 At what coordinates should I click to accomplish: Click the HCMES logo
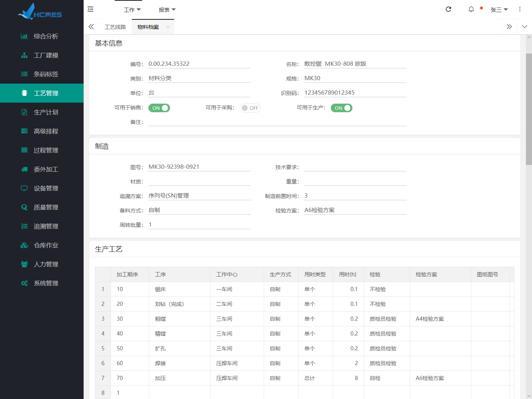(x=40, y=12)
